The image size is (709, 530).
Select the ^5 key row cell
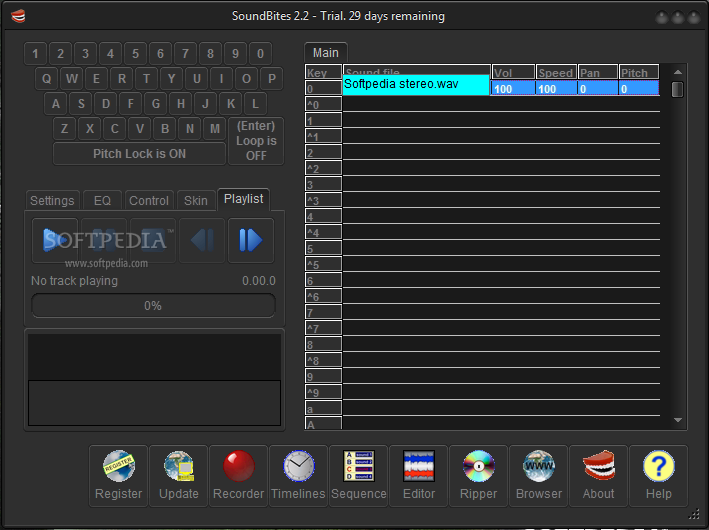[323, 265]
